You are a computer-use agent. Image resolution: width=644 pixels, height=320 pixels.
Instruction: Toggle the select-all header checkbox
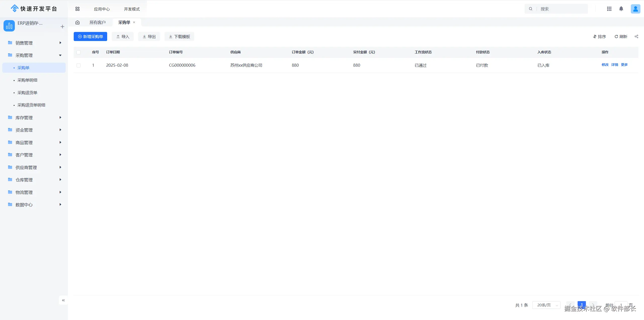click(78, 52)
